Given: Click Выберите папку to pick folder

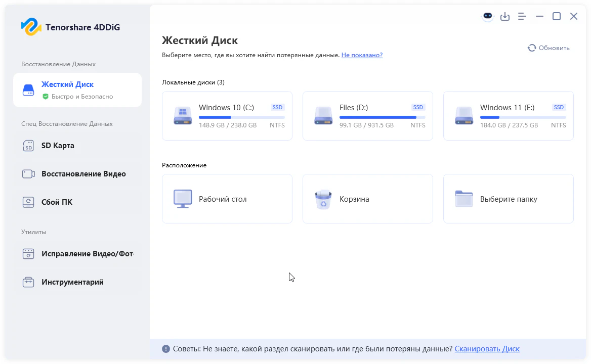Looking at the screenshot, I should 508,199.
